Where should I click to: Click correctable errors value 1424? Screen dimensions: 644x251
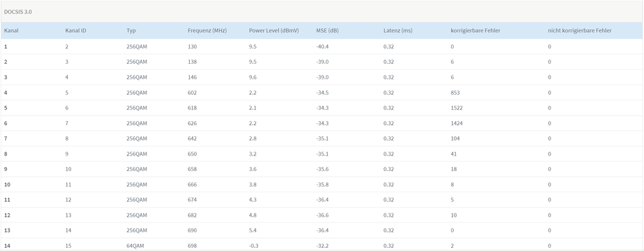pos(457,123)
